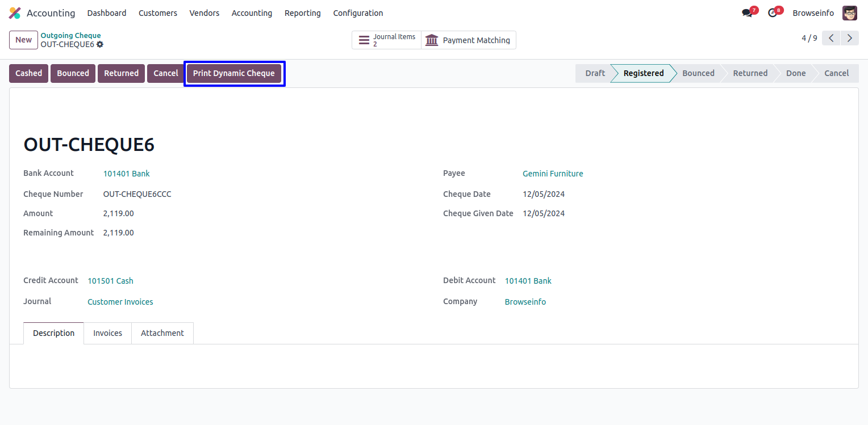The width and height of the screenshot is (868, 425).
Task: Open the chat messages icon
Action: tap(747, 13)
